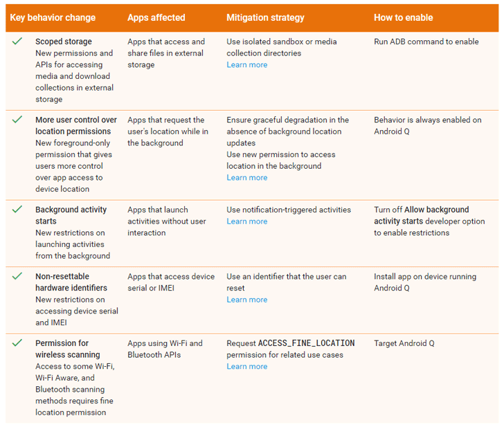The image size is (504, 427).
Task: Select the Mitigation strategy column header
Action: tap(265, 17)
